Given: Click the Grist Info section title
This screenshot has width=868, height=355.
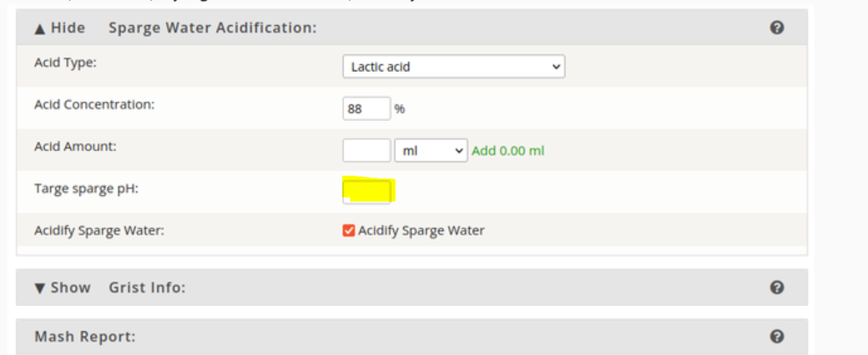Looking at the screenshot, I should (147, 287).
